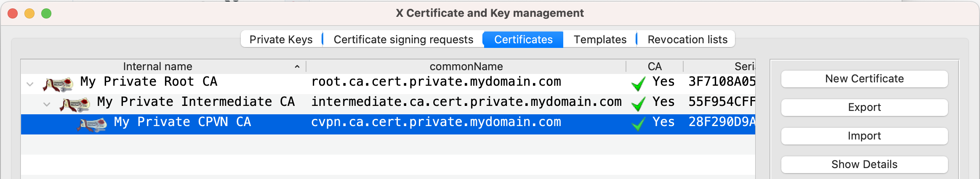Click the certificate icon beside My Private Root CA

58,84
